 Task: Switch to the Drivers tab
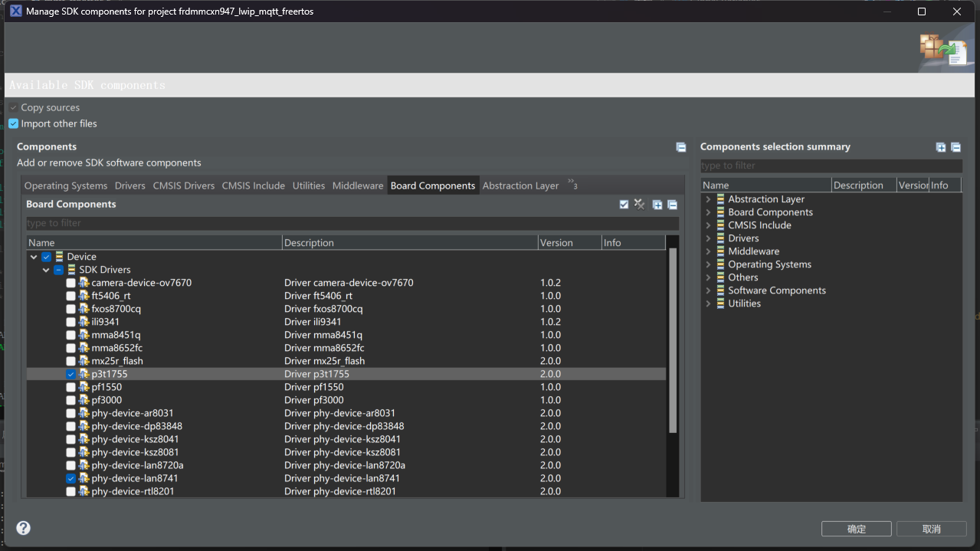pyautogui.click(x=130, y=185)
